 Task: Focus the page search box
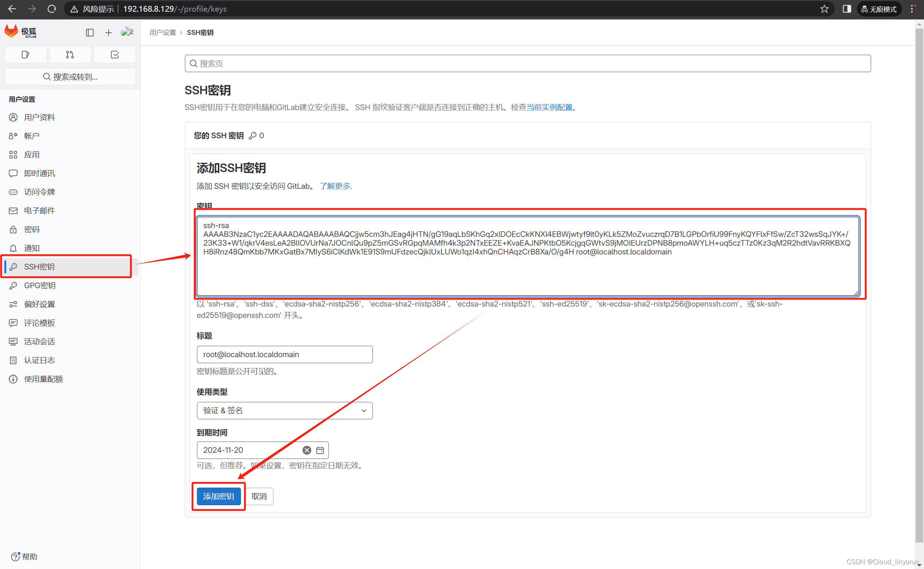(x=528, y=63)
